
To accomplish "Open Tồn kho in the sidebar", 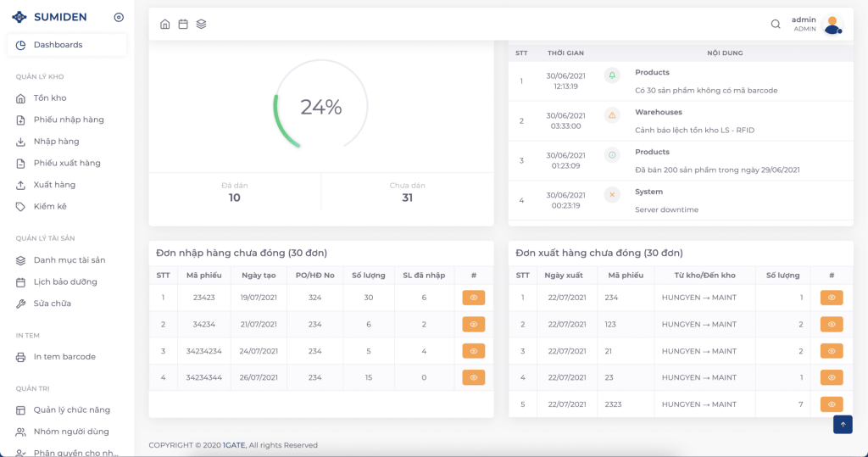I will (50, 98).
